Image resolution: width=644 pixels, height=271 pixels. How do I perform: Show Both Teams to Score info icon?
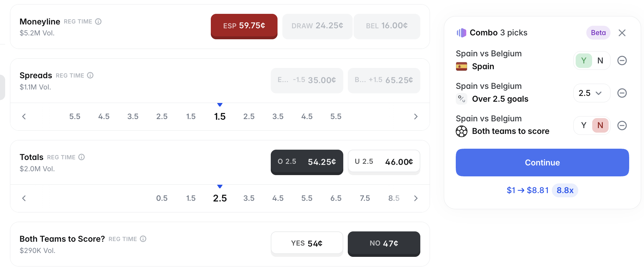pos(143,239)
